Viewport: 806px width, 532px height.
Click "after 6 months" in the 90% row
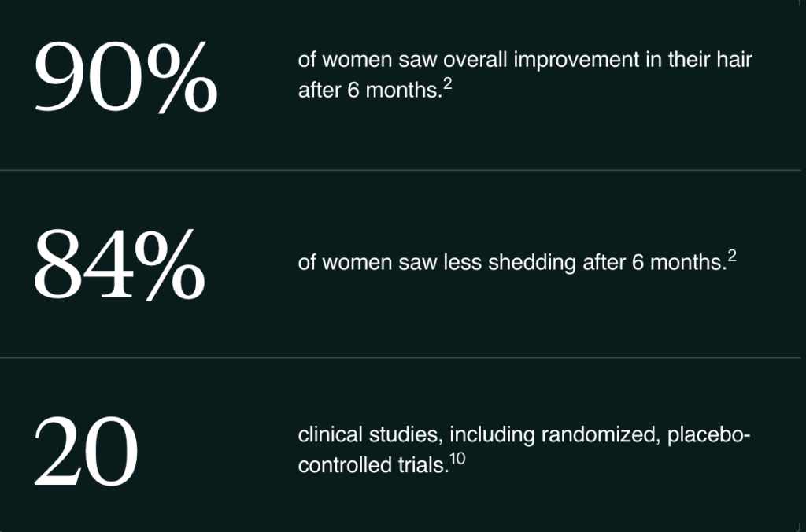click(x=368, y=91)
